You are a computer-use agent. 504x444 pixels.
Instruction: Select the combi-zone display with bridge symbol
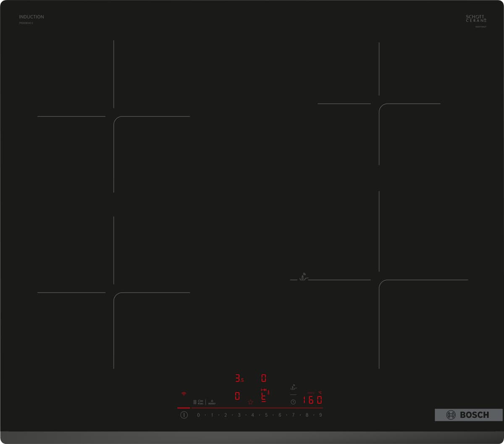pyautogui.click(x=264, y=396)
